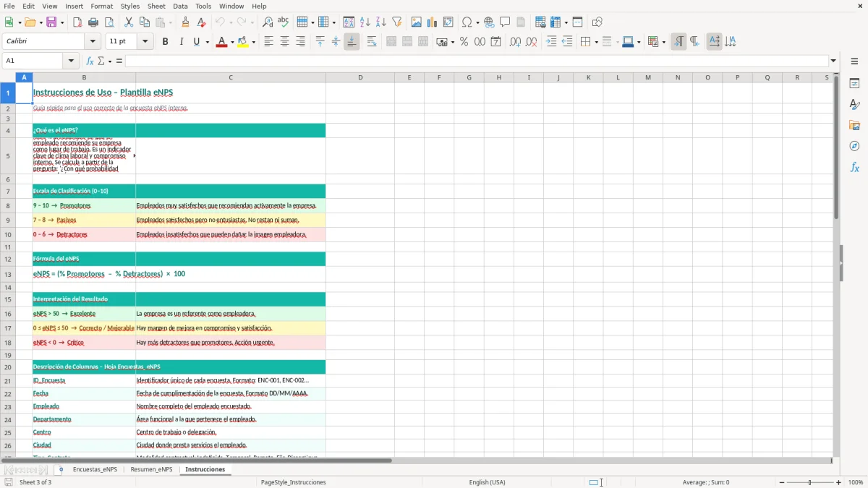Run the spelling check tool

(x=284, y=22)
